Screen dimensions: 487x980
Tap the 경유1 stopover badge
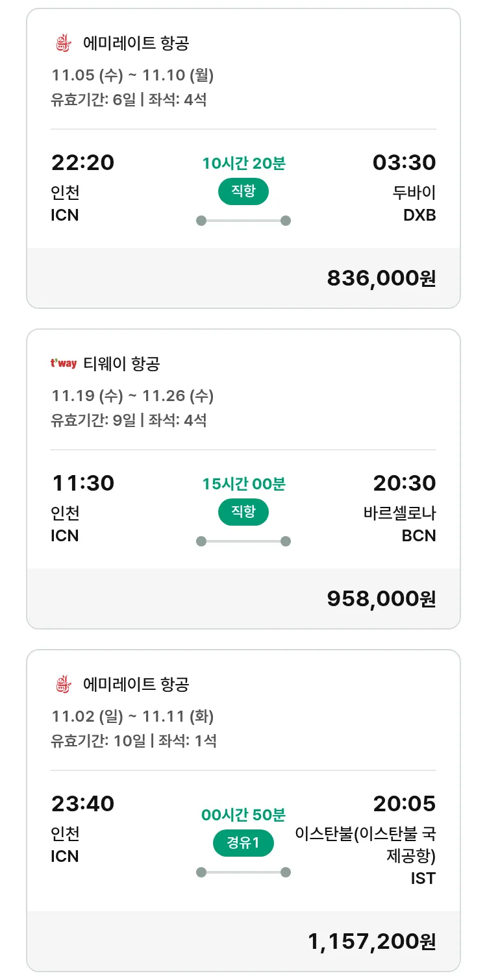click(x=243, y=843)
